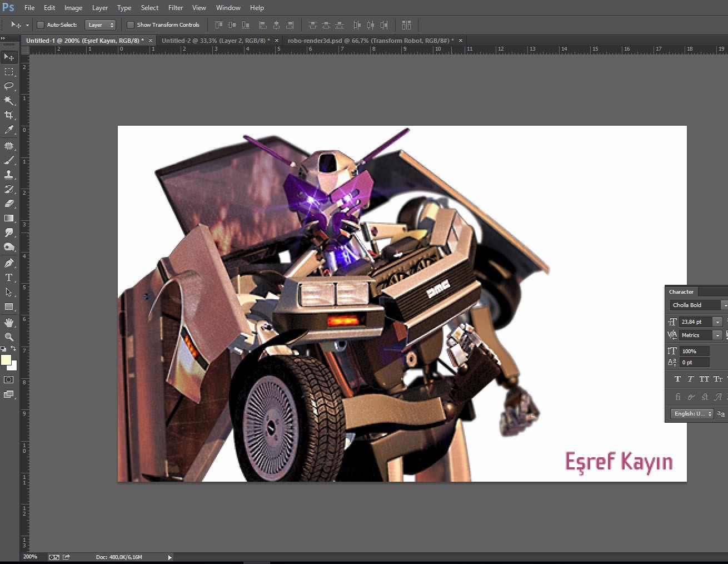Select the Eyedropper tool
Viewport: 728px width, 564px height.
click(x=9, y=130)
